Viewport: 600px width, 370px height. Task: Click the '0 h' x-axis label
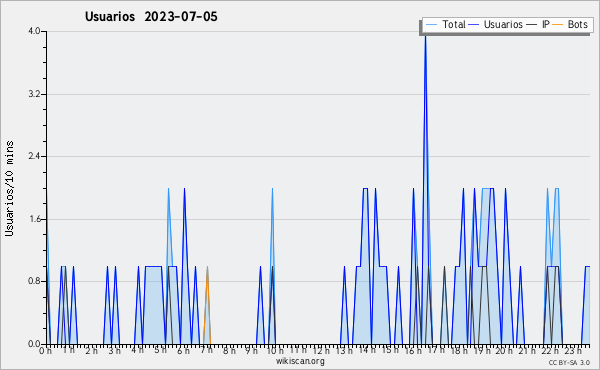point(45,351)
